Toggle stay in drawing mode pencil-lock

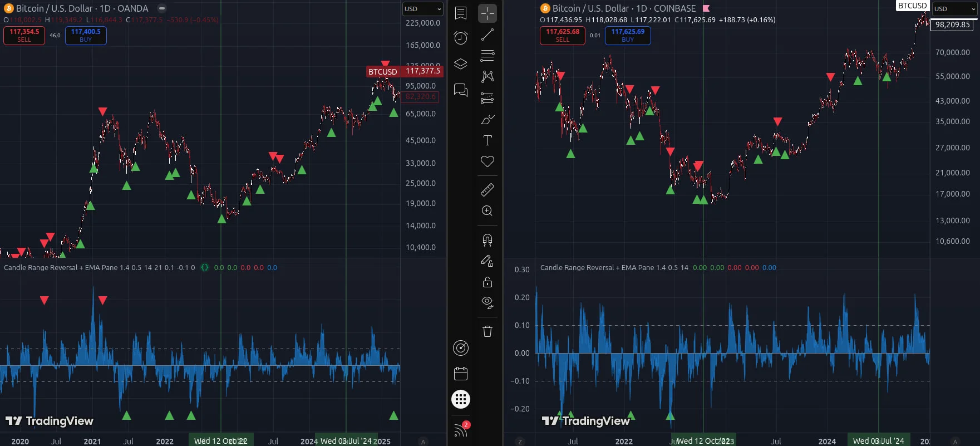pyautogui.click(x=487, y=261)
